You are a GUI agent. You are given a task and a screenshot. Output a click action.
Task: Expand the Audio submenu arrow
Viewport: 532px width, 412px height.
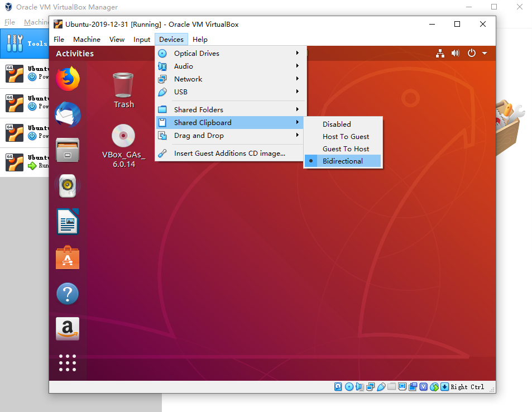click(297, 66)
